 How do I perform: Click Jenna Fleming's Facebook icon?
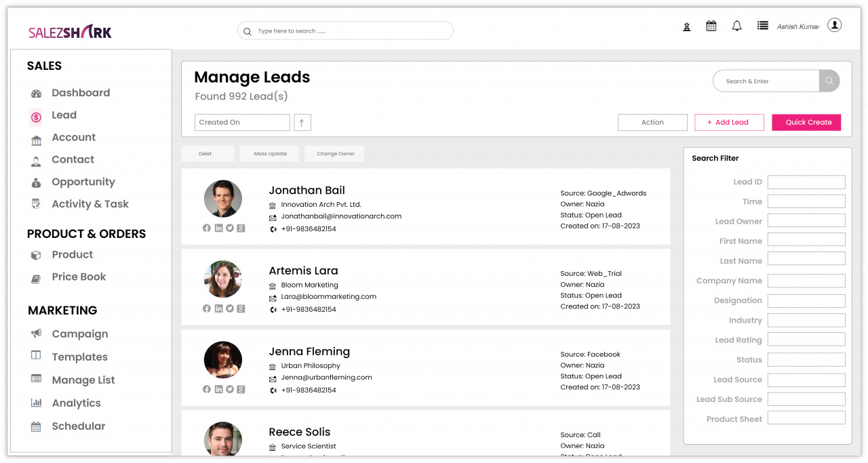[206, 389]
